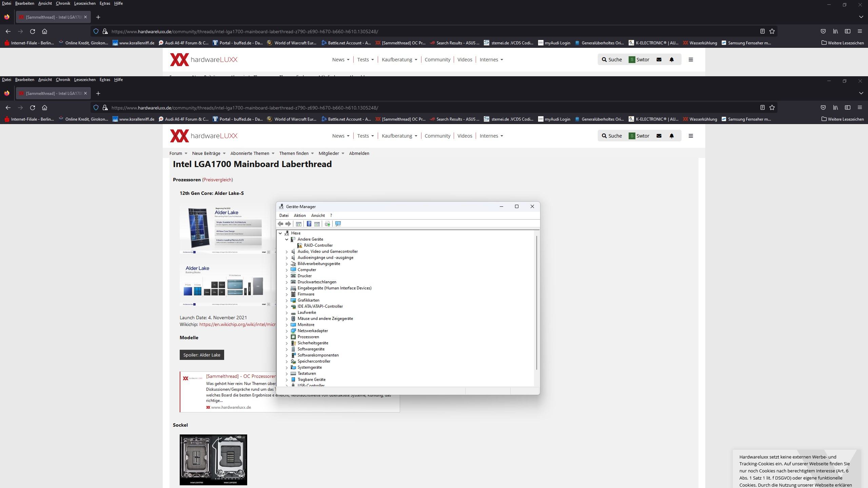868x488 pixels.
Task: Open new tab plus button in lower Firefox window
Action: [x=98, y=94]
